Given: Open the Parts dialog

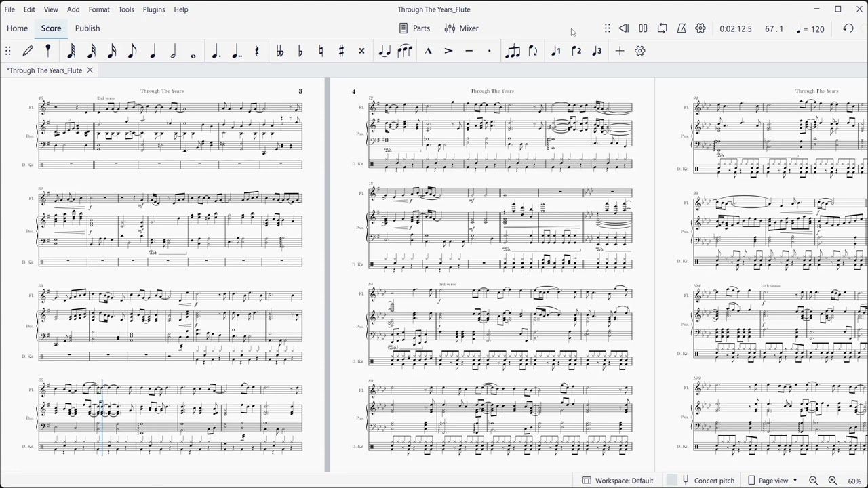Looking at the screenshot, I should pos(414,28).
